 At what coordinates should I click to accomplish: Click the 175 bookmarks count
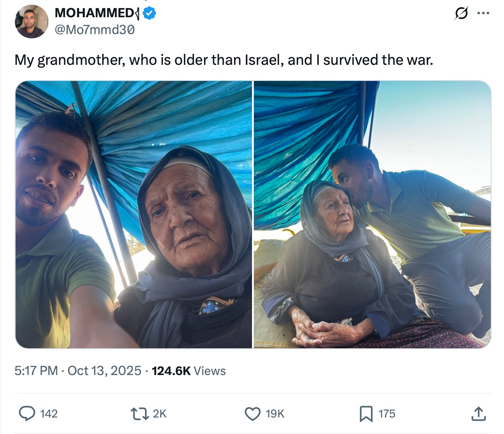point(387,414)
